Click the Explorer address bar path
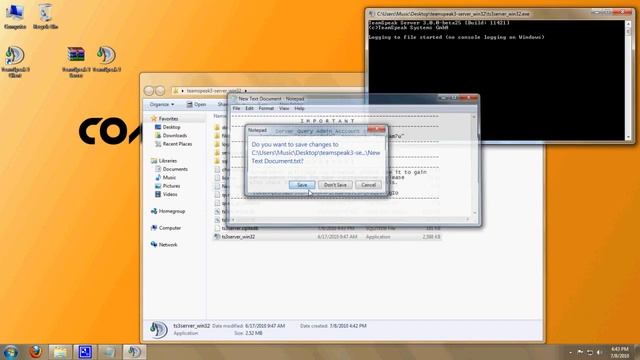The width and height of the screenshot is (640, 360). click(x=214, y=91)
